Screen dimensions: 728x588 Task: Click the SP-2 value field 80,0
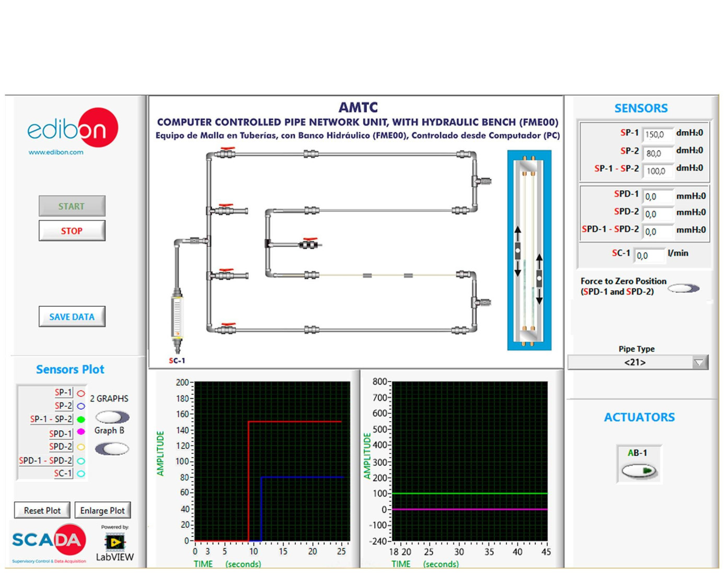pyautogui.click(x=657, y=153)
